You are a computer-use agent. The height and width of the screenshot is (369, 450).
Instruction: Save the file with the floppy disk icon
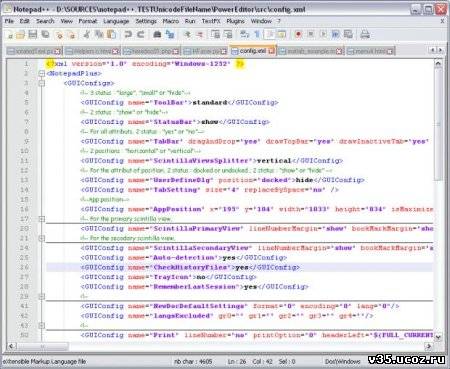(x=33, y=34)
